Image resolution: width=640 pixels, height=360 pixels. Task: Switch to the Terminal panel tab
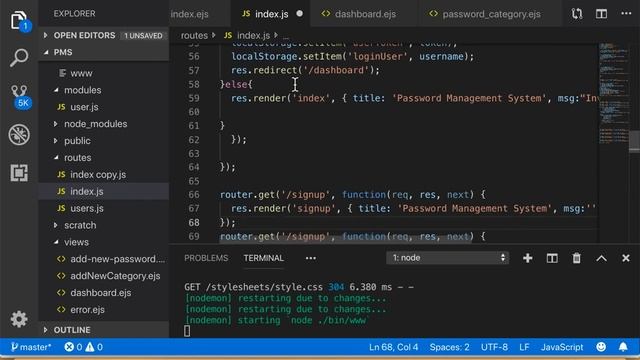(263, 258)
